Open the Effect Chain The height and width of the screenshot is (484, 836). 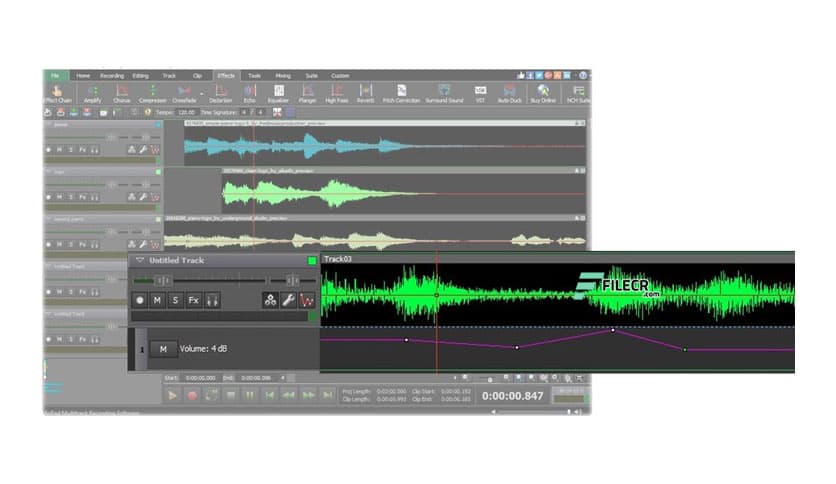[57, 92]
